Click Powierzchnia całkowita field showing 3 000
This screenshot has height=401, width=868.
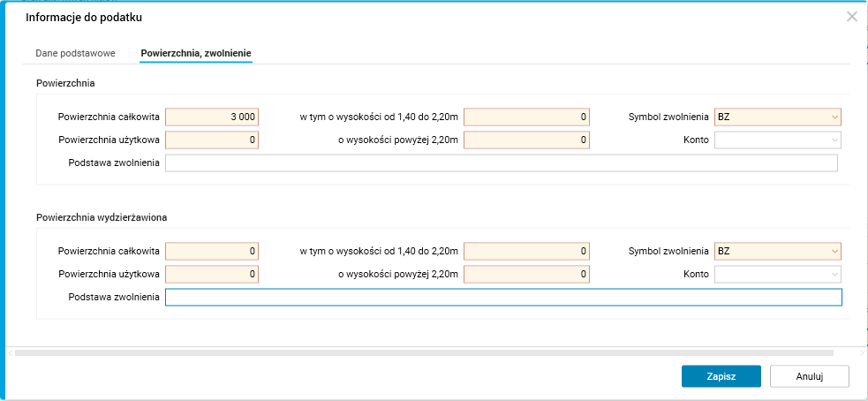(x=212, y=117)
